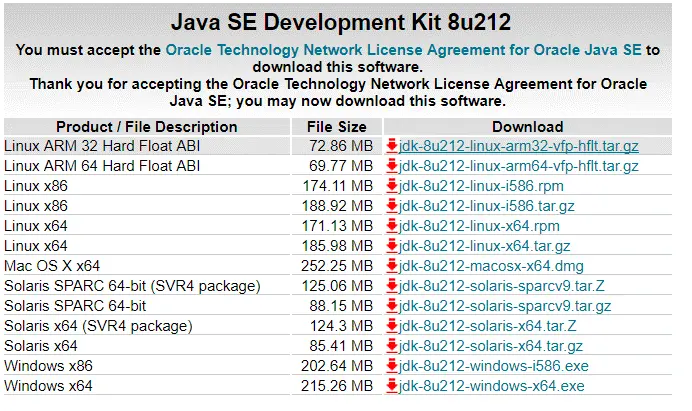Select the Linux ARM 64 Hard Float ABI row label
The width and height of the screenshot is (692, 411).
[x=102, y=166]
